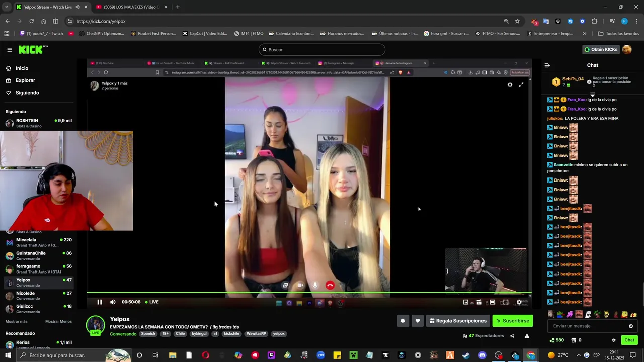644x362 pixels.
Task: Open player settings gear
Action: pyautogui.click(x=519, y=302)
